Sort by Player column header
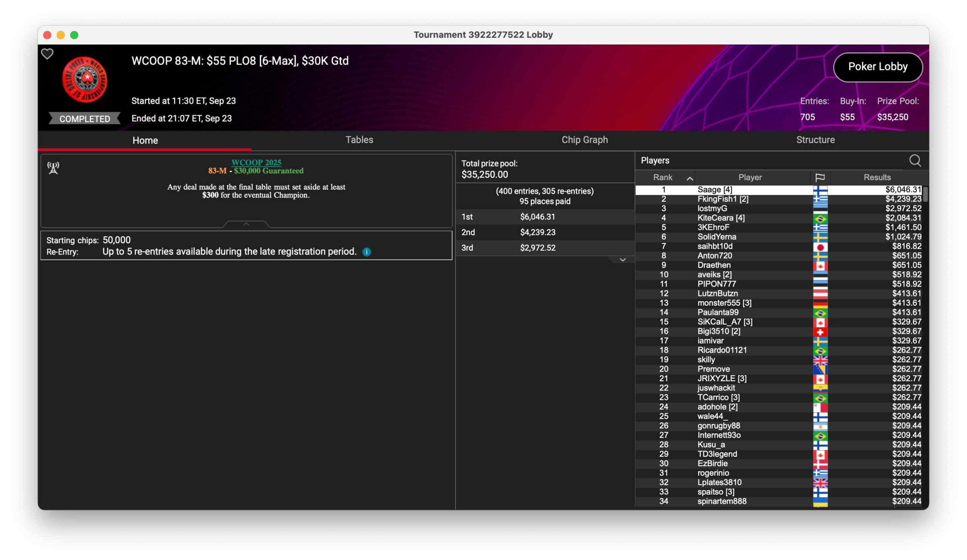The height and width of the screenshot is (560, 967). tap(750, 177)
